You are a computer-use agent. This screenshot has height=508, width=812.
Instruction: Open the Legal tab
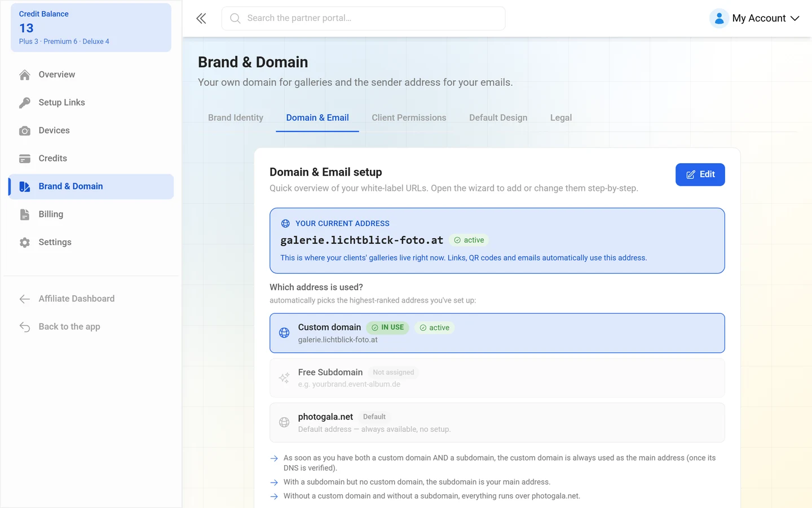tap(561, 117)
